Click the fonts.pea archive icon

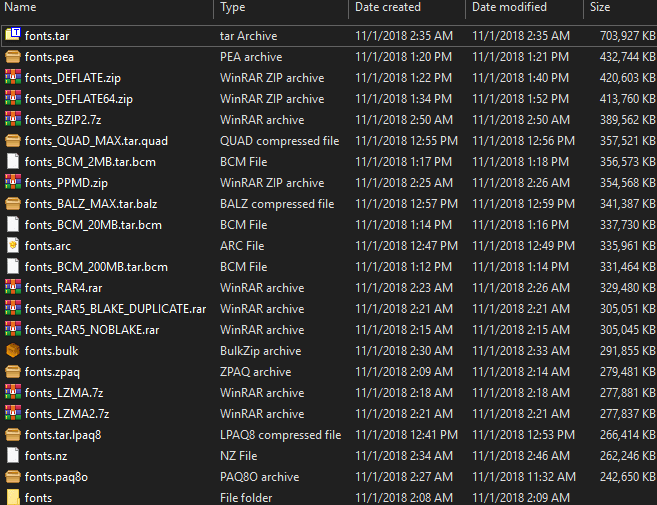coord(13,56)
